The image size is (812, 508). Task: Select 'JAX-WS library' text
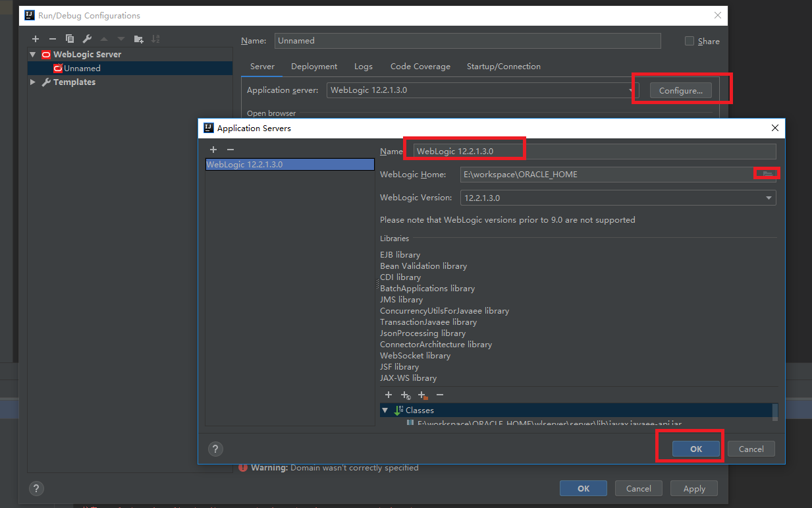(x=408, y=378)
